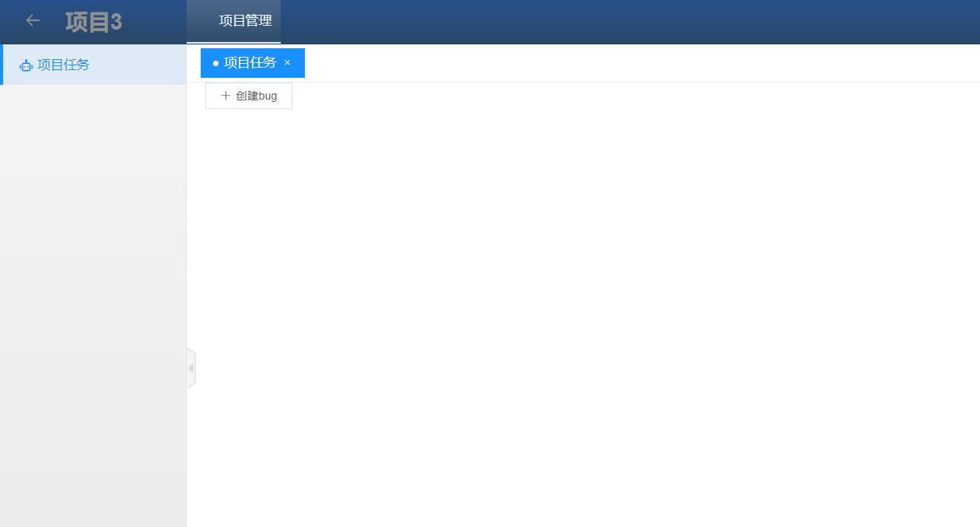The image size is (980, 527).
Task: Close the 项目任务 tab with its ×
Action: (287, 63)
